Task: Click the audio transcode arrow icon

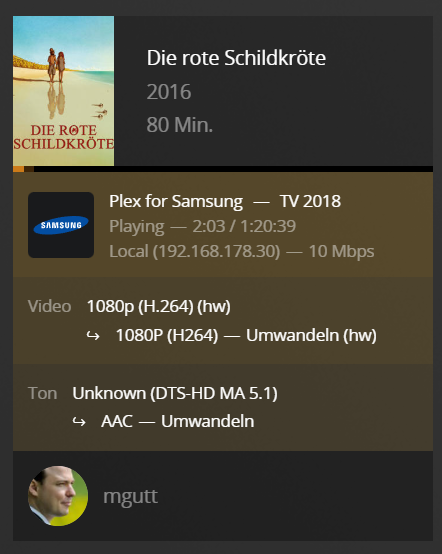Action: pyautogui.click(x=79, y=422)
